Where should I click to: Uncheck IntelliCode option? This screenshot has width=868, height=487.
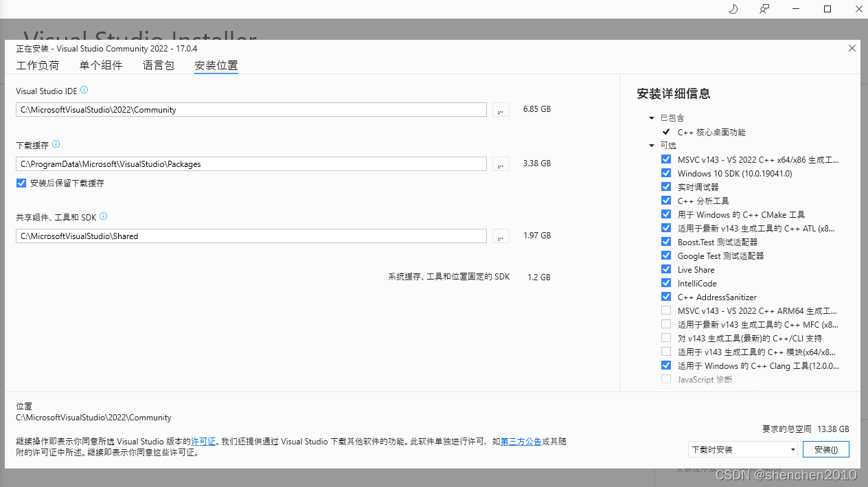666,283
